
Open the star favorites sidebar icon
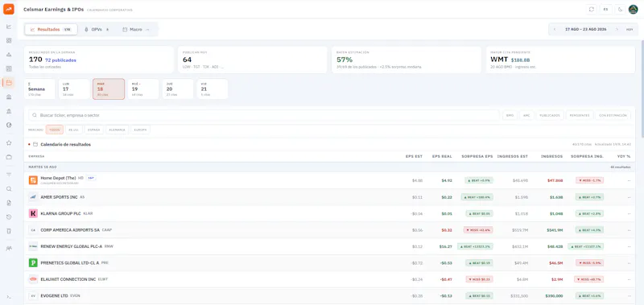click(x=9, y=143)
